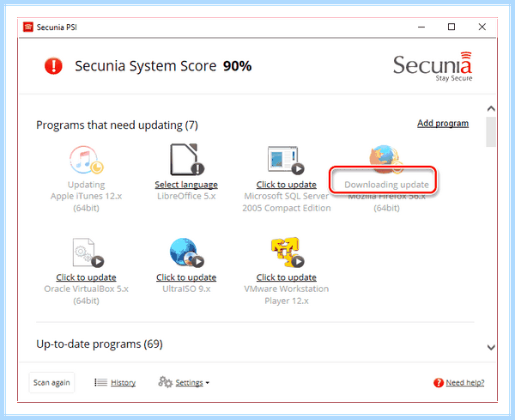Click the Secunia Stay Secure logo
515x420 pixels.
[x=433, y=67]
